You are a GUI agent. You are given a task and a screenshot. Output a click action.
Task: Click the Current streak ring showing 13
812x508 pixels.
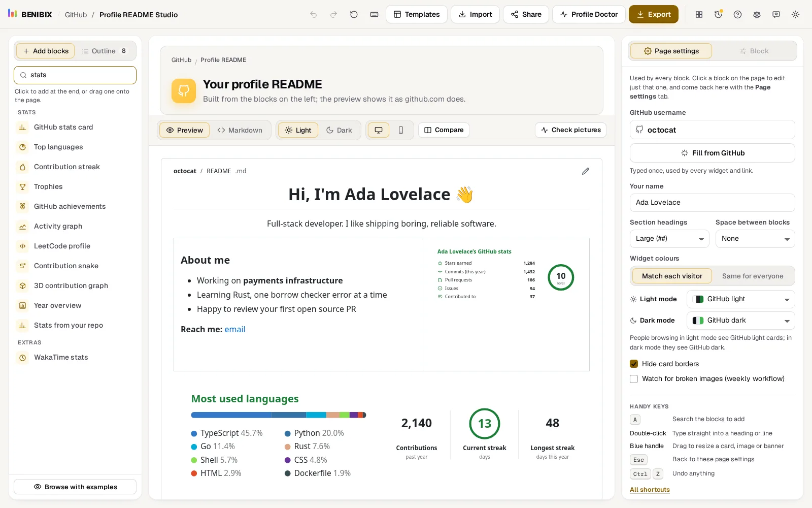point(485,424)
